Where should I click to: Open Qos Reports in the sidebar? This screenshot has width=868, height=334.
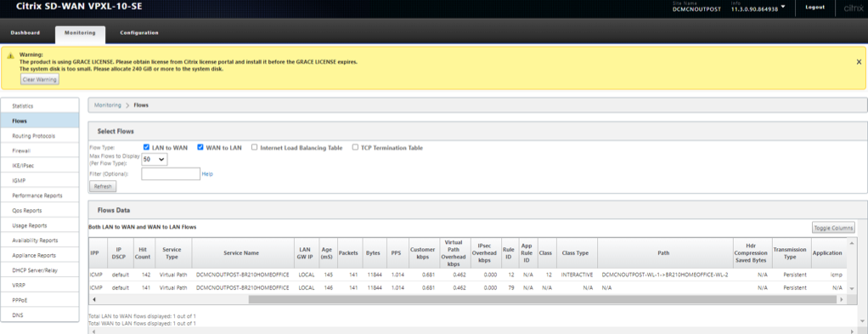coord(40,210)
